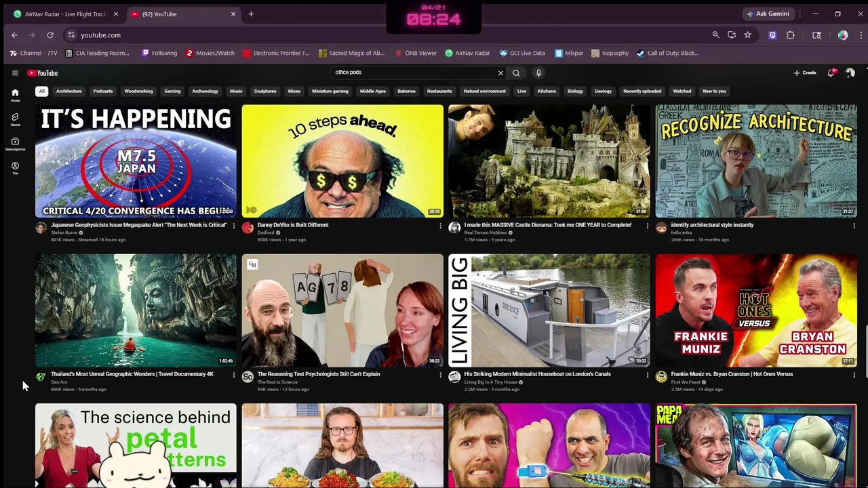Open the purple extension icon in toolbar

(x=772, y=35)
